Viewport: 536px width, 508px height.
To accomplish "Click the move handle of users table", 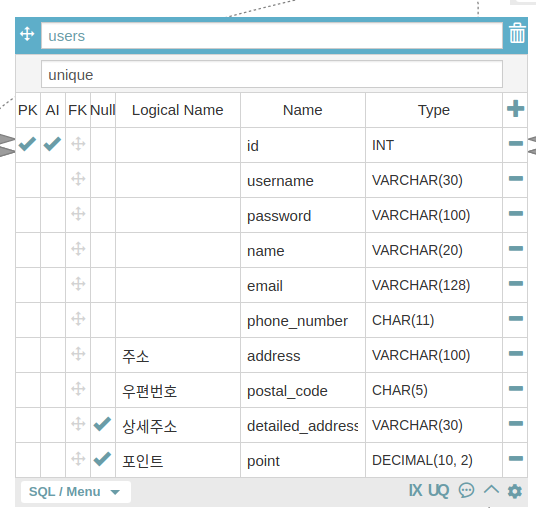I will tap(27, 34).
